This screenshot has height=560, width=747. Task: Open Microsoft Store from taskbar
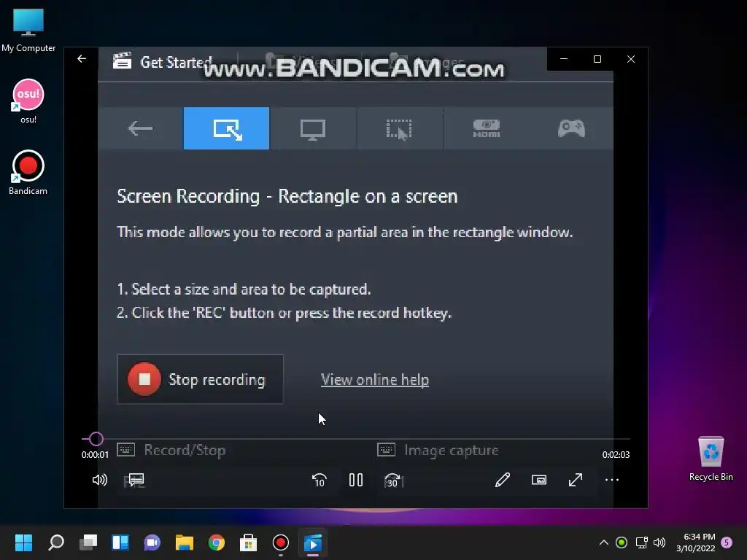(248, 542)
